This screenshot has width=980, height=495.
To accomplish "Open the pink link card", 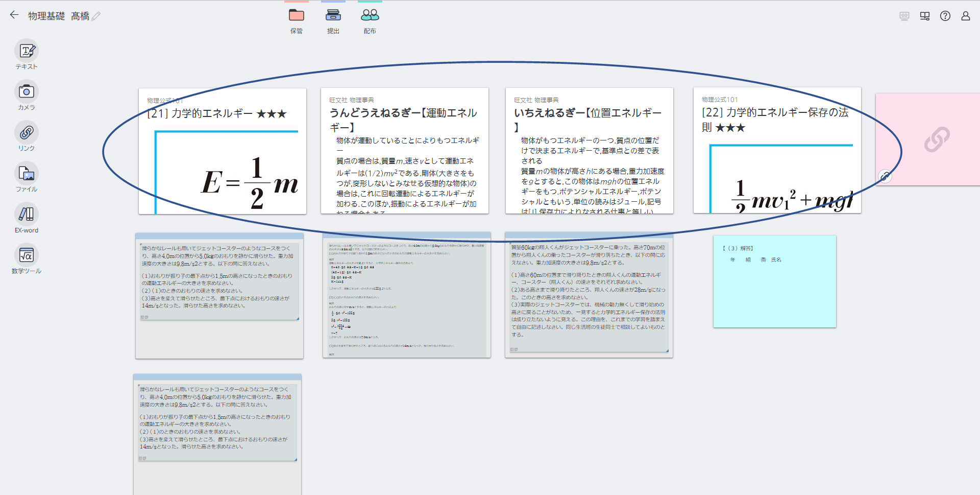I will 939,138.
